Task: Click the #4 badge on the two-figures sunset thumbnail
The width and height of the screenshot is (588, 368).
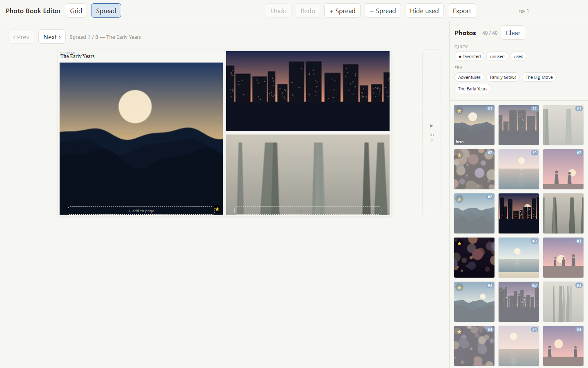Action: (x=579, y=329)
